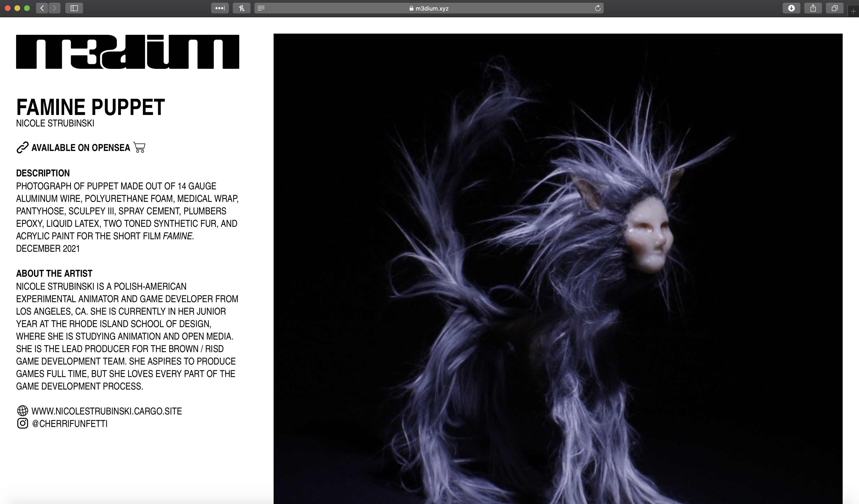Click the m3dium logo
This screenshot has width=859, height=504.
[128, 51]
